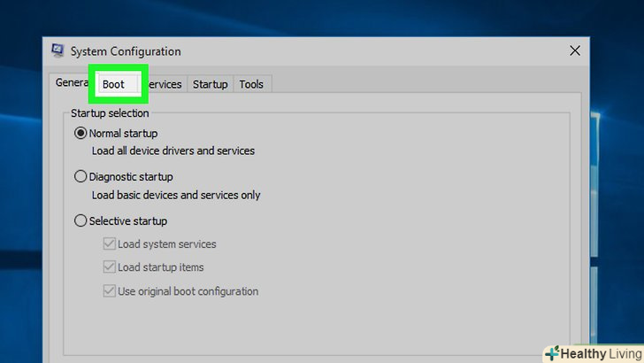Enable the Selective startup radio button
The height and width of the screenshot is (363, 644).
pyautogui.click(x=81, y=220)
